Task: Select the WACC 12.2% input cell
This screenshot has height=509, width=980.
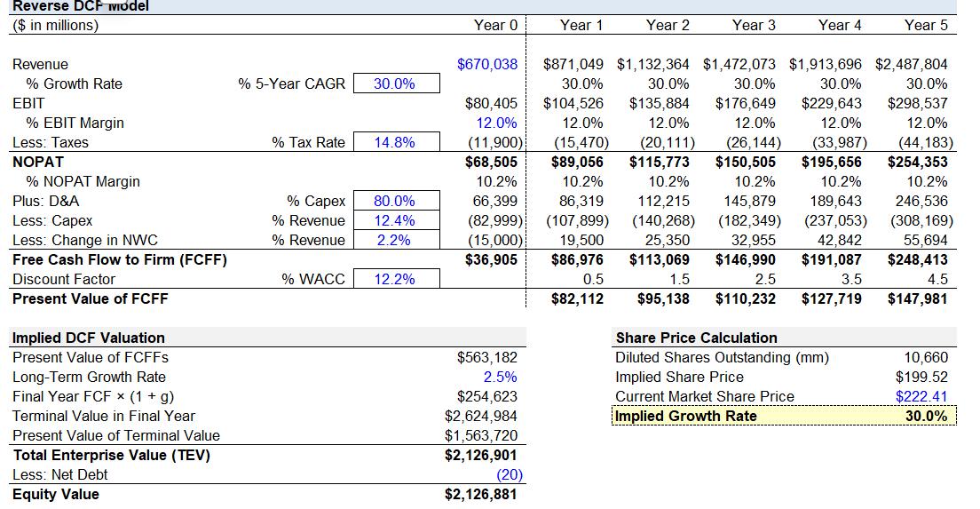Action: (396, 279)
